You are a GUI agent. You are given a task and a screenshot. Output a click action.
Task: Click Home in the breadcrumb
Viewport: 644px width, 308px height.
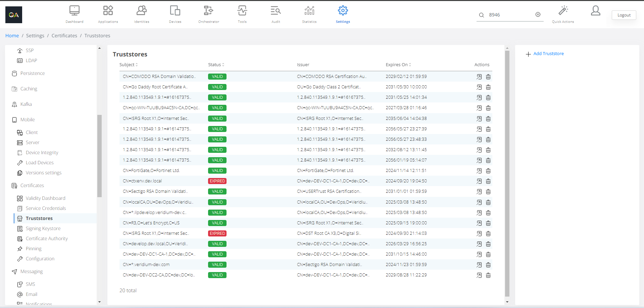(x=12, y=36)
